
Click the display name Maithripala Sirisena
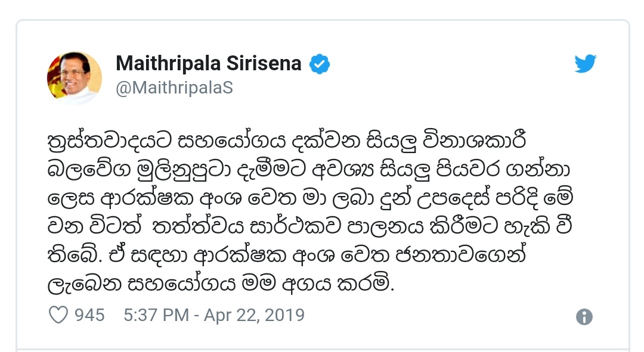pos(208,63)
